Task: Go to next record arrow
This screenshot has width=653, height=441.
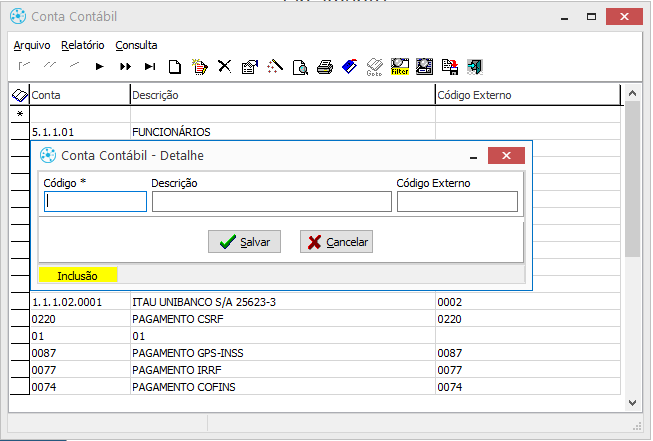Action: click(100, 67)
